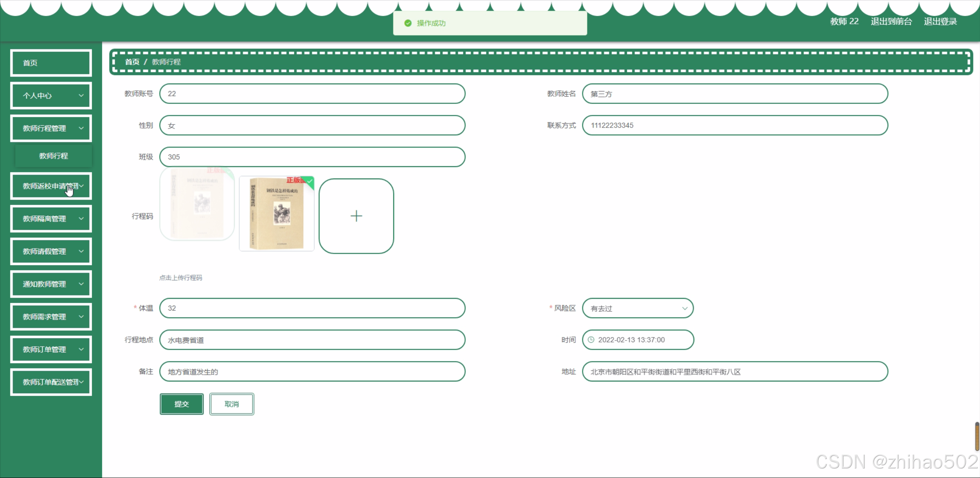Viewport: 980px width, 478px height.
Task: Click the vertical page scrollbar handle
Action: tap(977, 437)
